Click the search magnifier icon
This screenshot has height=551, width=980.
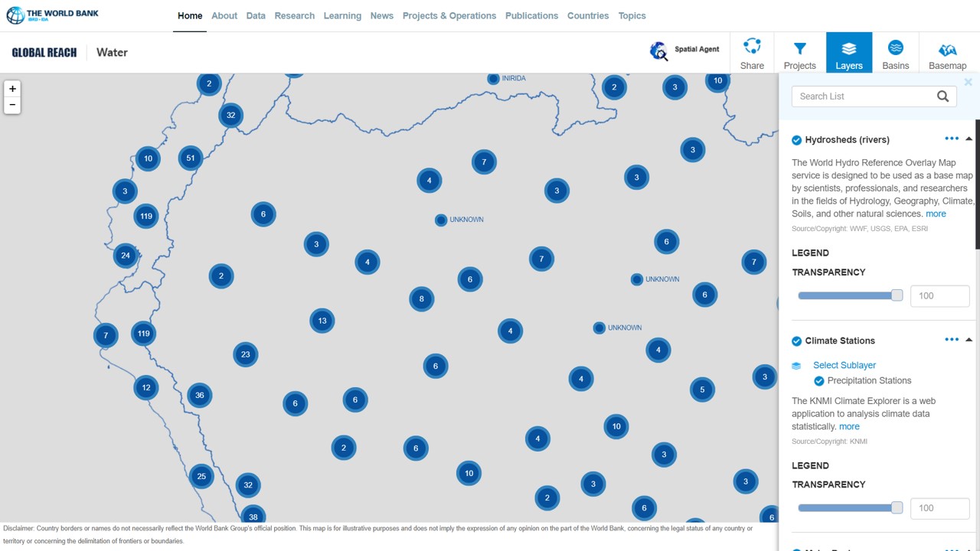pyautogui.click(x=942, y=96)
